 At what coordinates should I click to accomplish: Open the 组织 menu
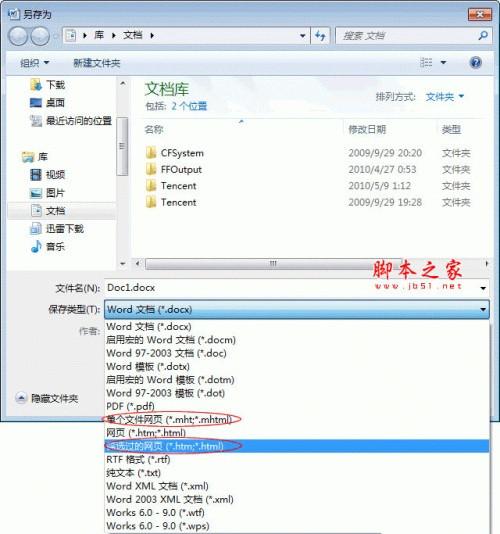34,63
